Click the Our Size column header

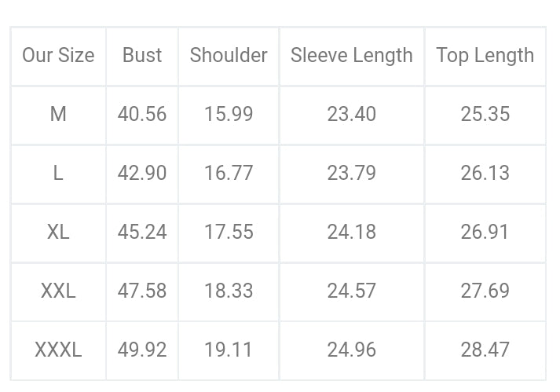(58, 56)
